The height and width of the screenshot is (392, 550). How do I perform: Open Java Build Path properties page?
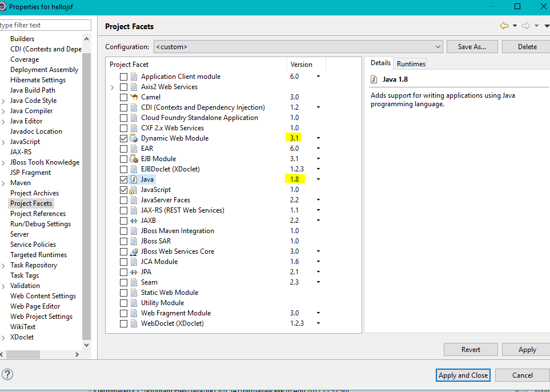pos(33,90)
